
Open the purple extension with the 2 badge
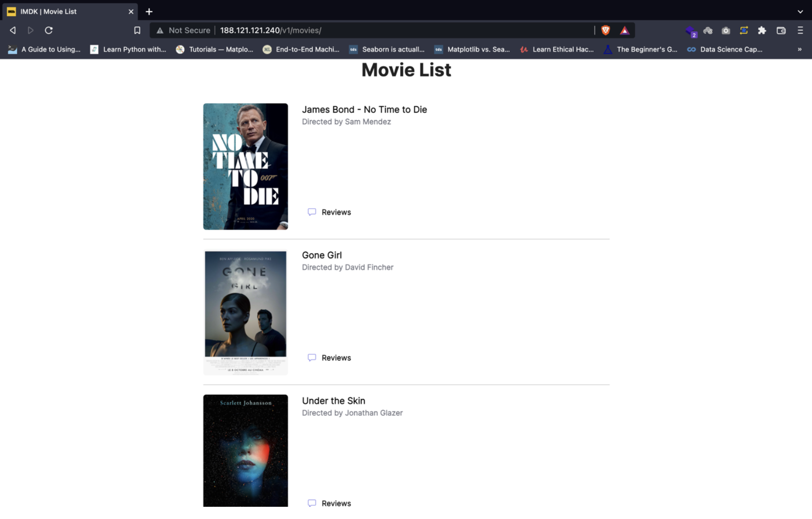691,31
